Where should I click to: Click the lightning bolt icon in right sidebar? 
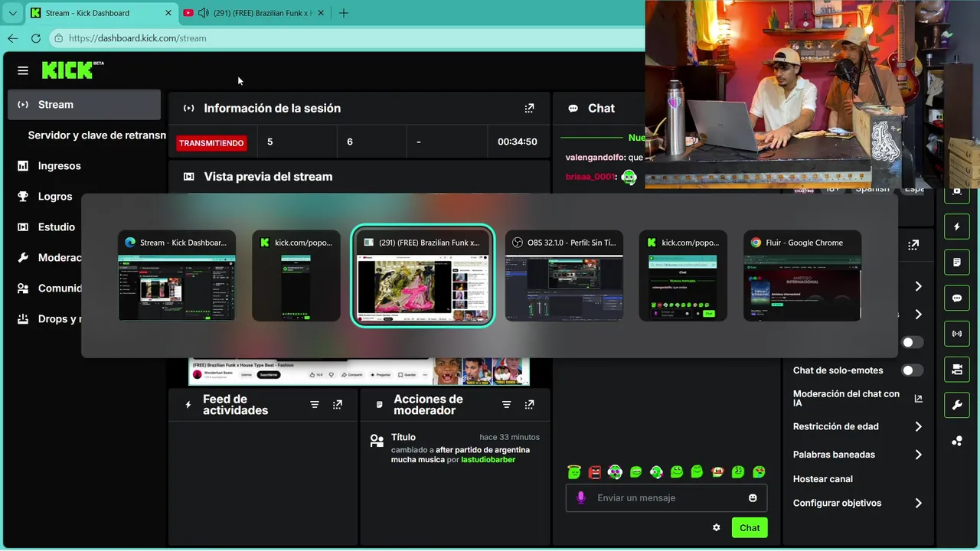[x=957, y=227]
